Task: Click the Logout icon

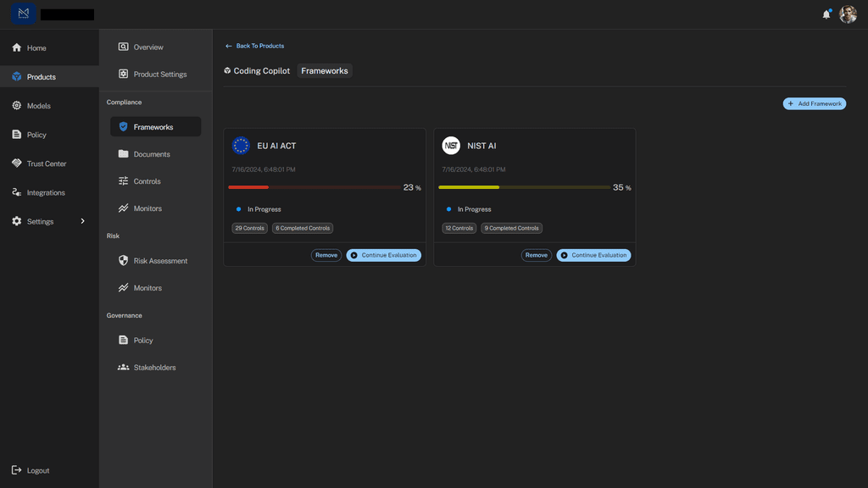Action: click(17, 469)
